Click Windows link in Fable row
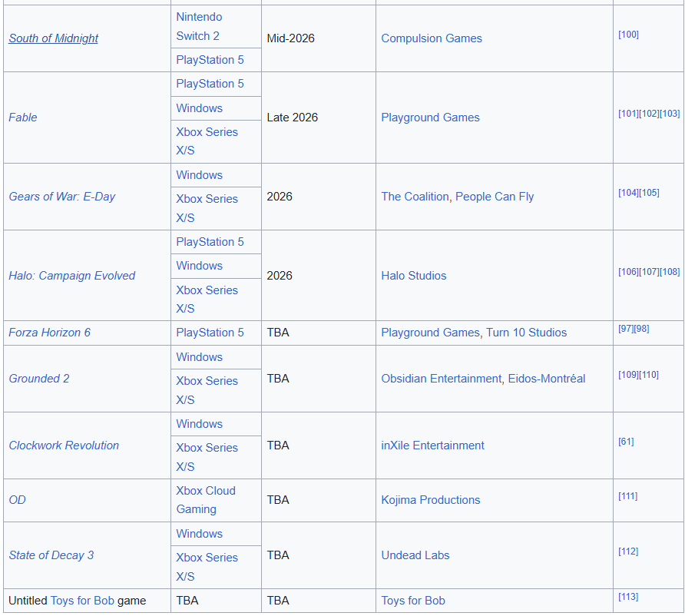Image resolution: width=685 pixels, height=616 pixels. coord(199,108)
